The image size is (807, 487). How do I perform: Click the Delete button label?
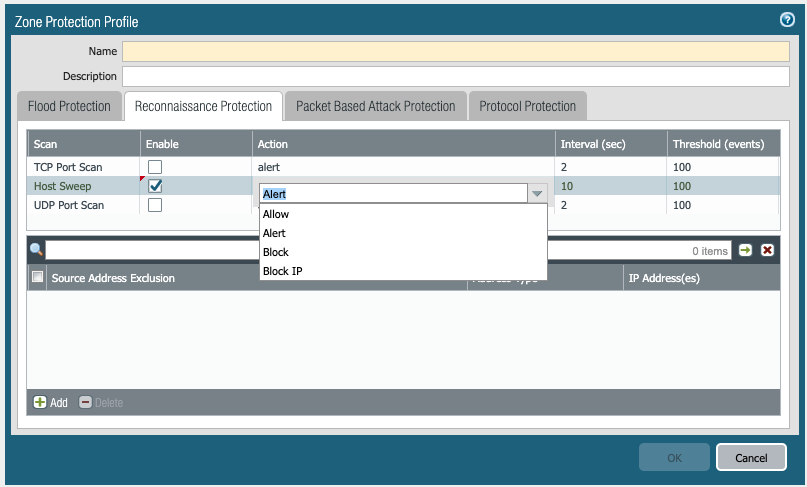point(109,403)
